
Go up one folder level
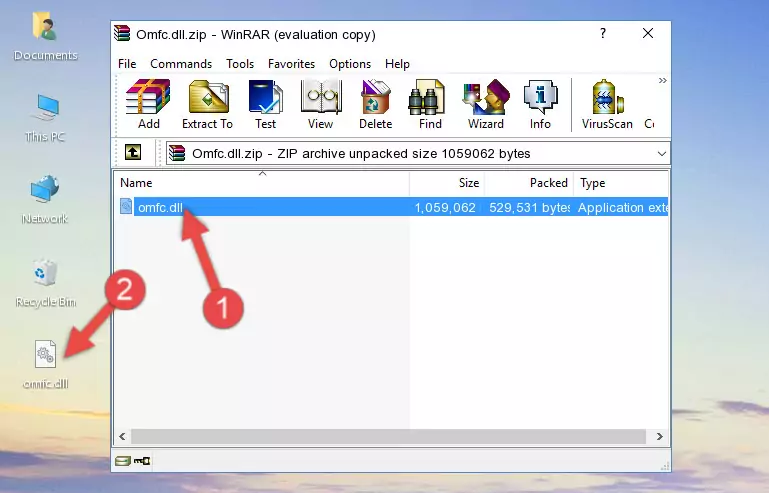click(x=133, y=153)
